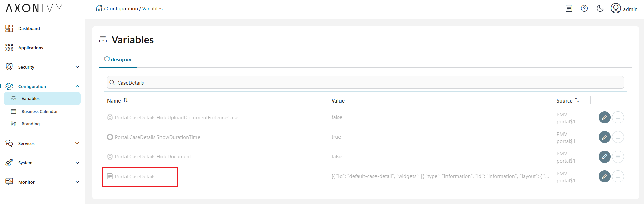
Task: Edit the Portal.CaseDetails.HideUploadDocumentForDoneCase variable
Action: coord(604,117)
